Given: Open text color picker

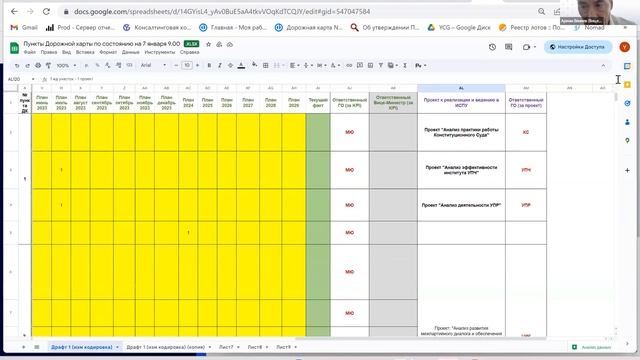Looking at the screenshot, I should click(x=241, y=65).
